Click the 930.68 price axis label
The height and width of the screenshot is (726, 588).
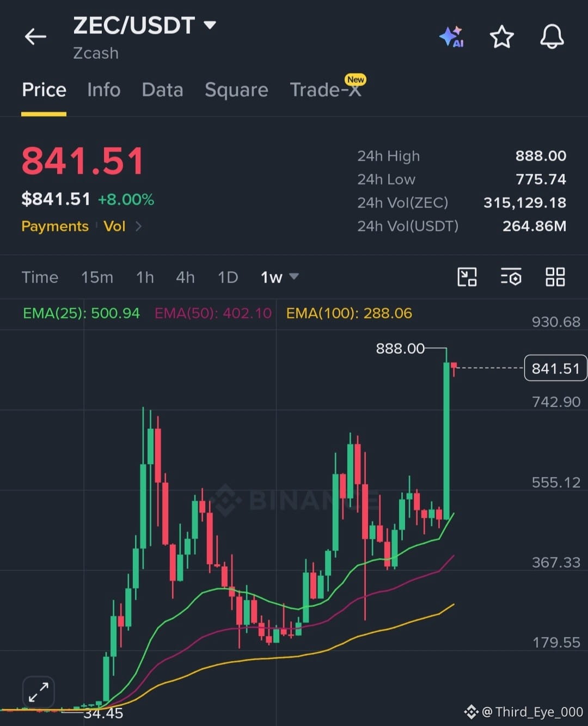(556, 322)
